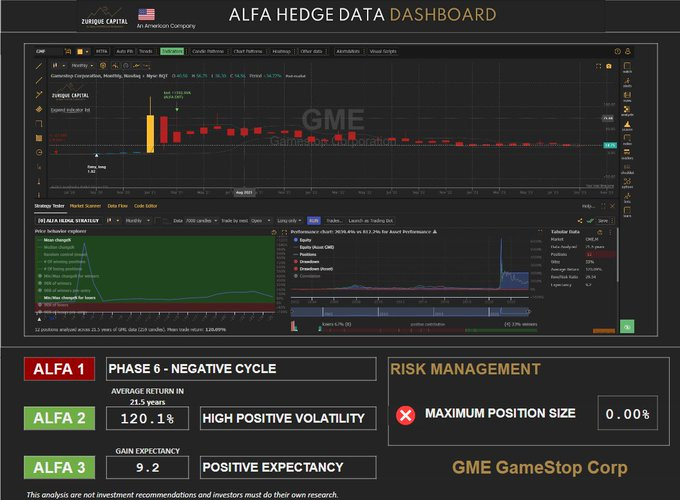Toggle the Median change% series

[x=56, y=247]
